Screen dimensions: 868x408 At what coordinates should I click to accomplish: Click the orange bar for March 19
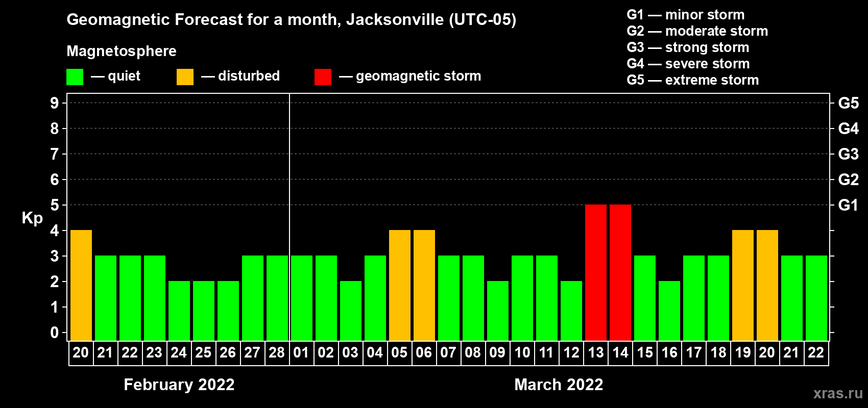pyautogui.click(x=743, y=285)
